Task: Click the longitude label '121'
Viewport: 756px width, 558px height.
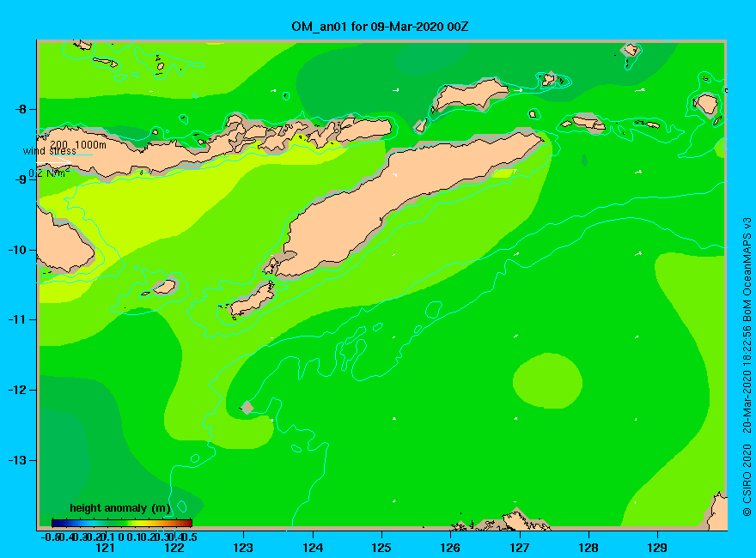Action: click(105, 548)
